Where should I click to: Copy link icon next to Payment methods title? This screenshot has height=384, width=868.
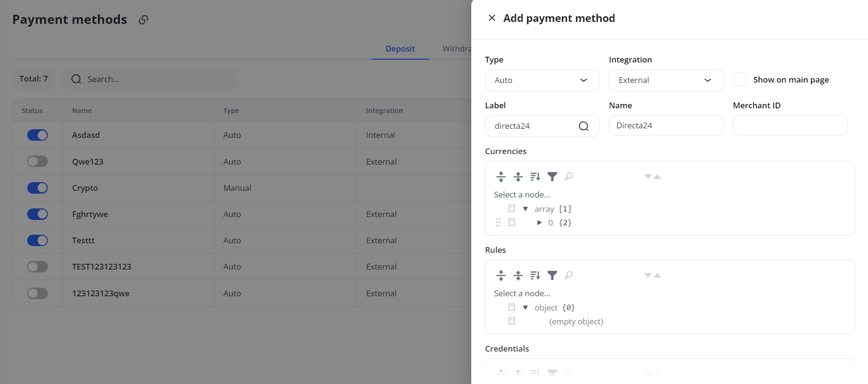coord(143,20)
